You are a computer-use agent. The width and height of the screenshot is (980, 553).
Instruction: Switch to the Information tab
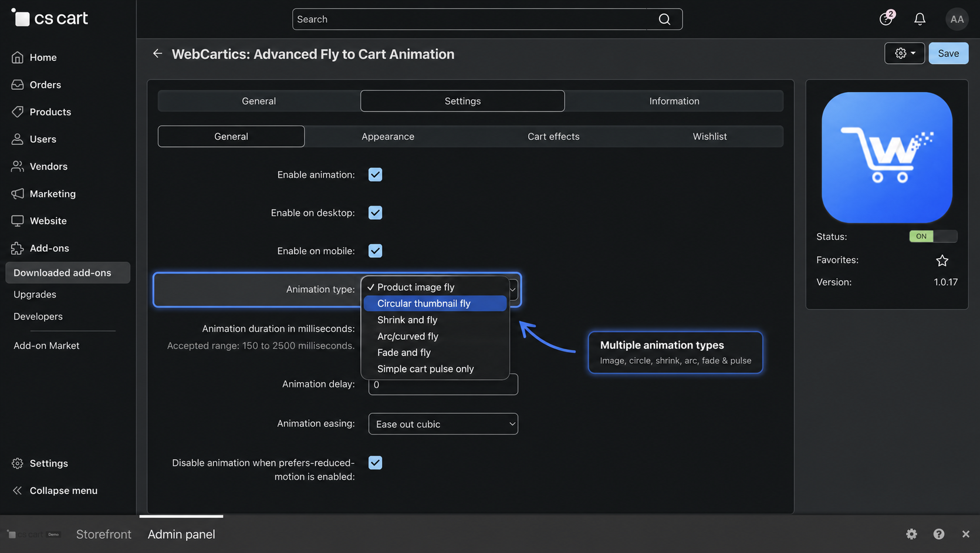pyautogui.click(x=674, y=101)
